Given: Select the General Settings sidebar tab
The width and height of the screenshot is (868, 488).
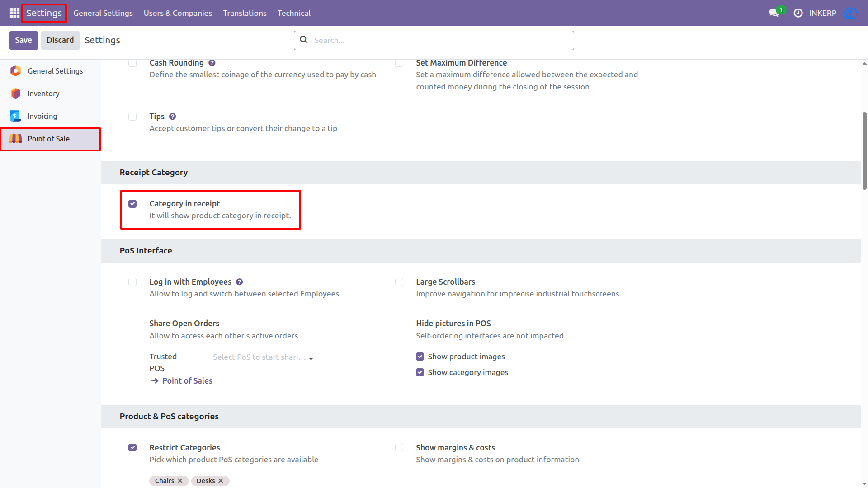Looking at the screenshot, I should click(50, 71).
